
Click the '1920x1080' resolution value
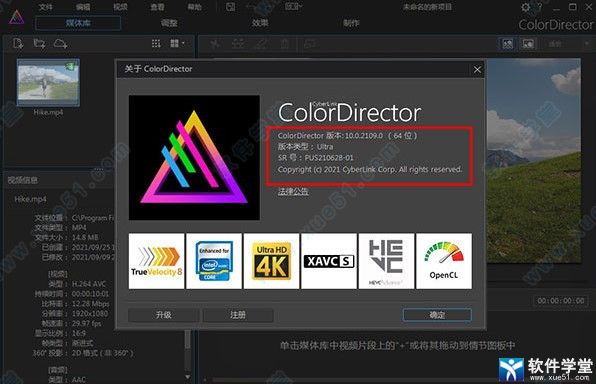90,314
